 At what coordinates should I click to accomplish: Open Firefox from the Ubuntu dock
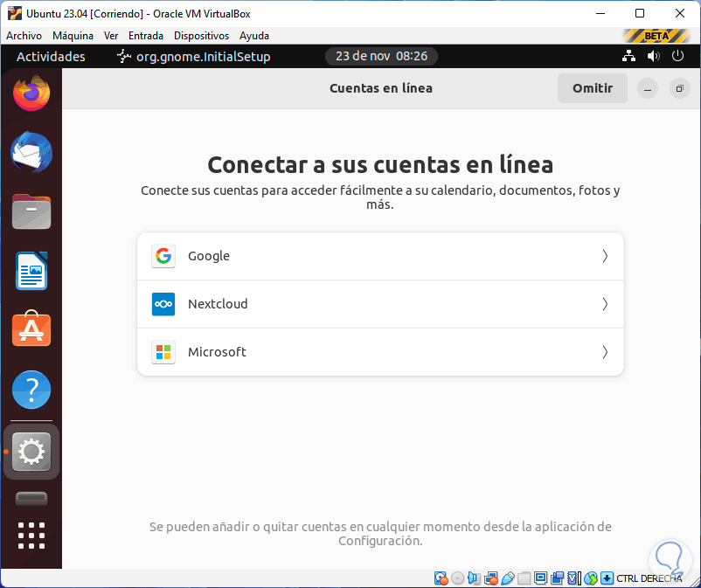pos(31,93)
